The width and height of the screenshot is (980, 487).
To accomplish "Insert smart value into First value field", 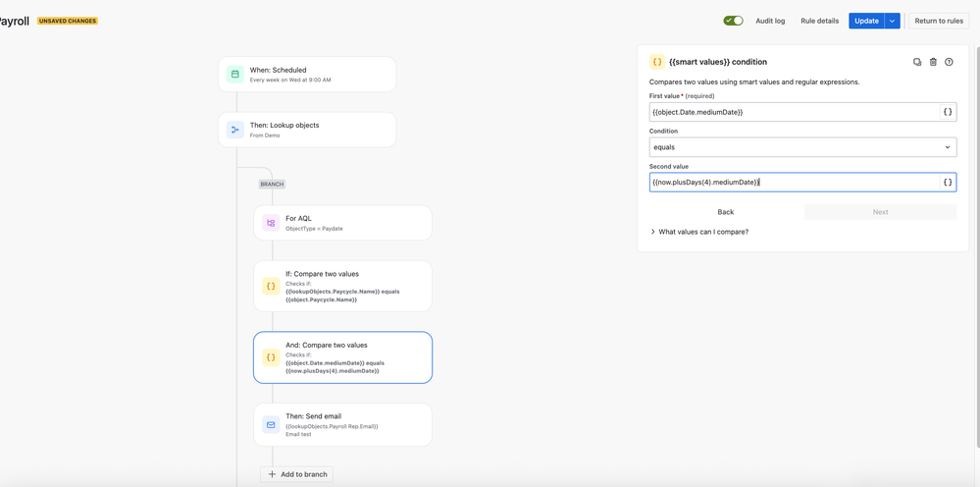I will (x=948, y=112).
